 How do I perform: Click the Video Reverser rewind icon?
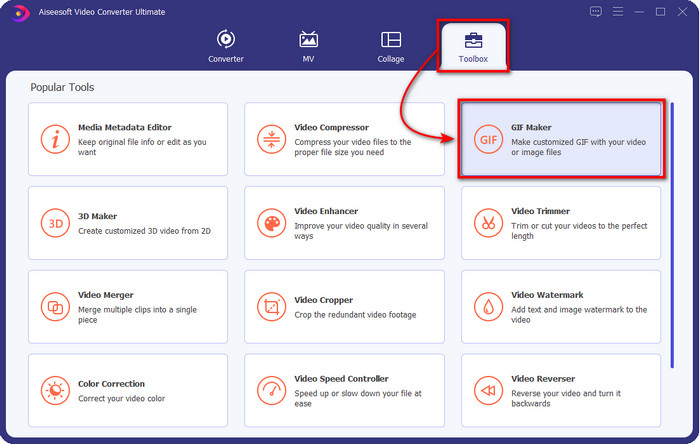[488, 390]
